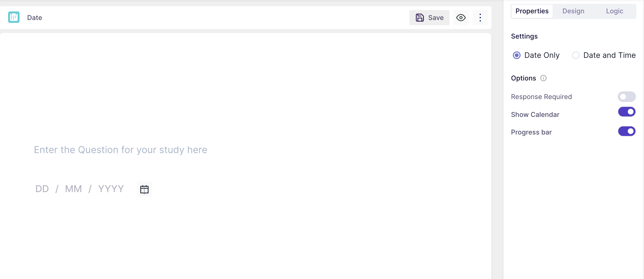Click the DD day input field
The image size is (644, 279).
point(42,189)
